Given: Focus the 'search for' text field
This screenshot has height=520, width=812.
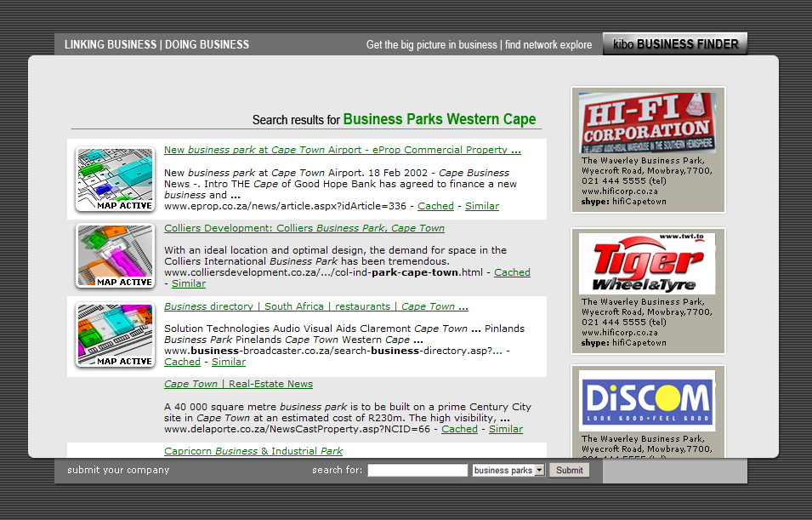Looking at the screenshot, I should pos(417,470).
